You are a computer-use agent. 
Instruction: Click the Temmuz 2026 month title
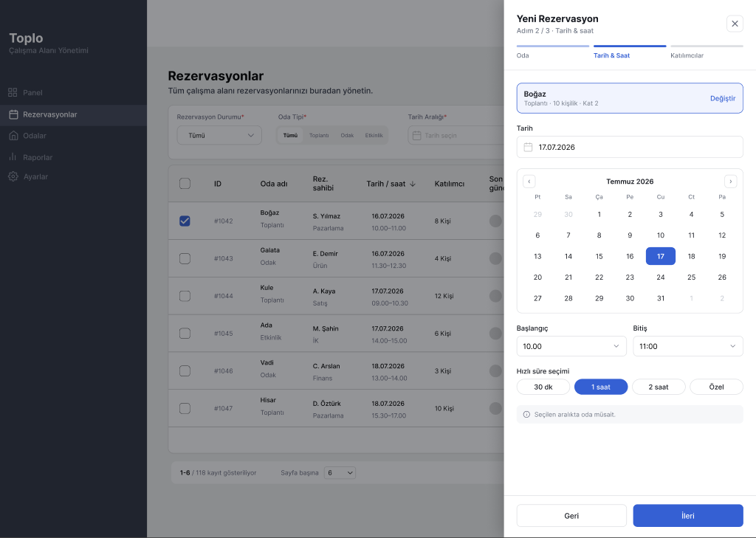630,182
